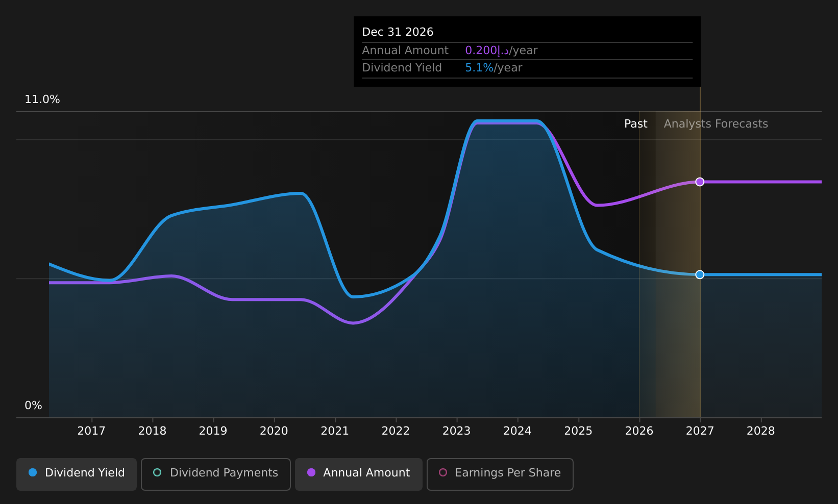Image resolution: width=838 pixels, height=504 pixels.
Task: Select the blue forecast marker on chart
Action: coord(700,274)
